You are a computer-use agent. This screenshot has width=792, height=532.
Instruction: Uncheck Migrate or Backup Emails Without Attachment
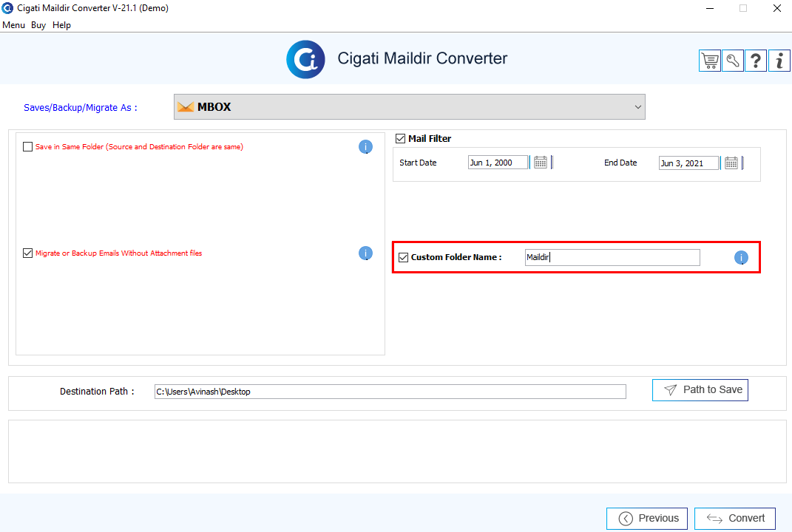click(x=28, y=253)
